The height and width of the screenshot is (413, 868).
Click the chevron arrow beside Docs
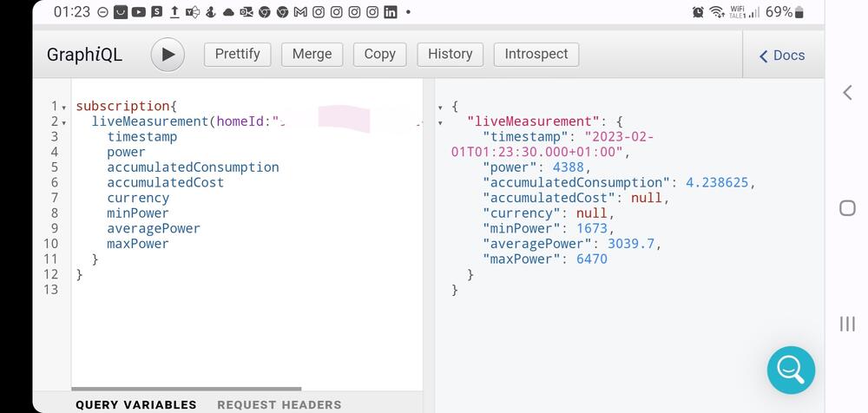pyautogui.click(x=763, y=56)
